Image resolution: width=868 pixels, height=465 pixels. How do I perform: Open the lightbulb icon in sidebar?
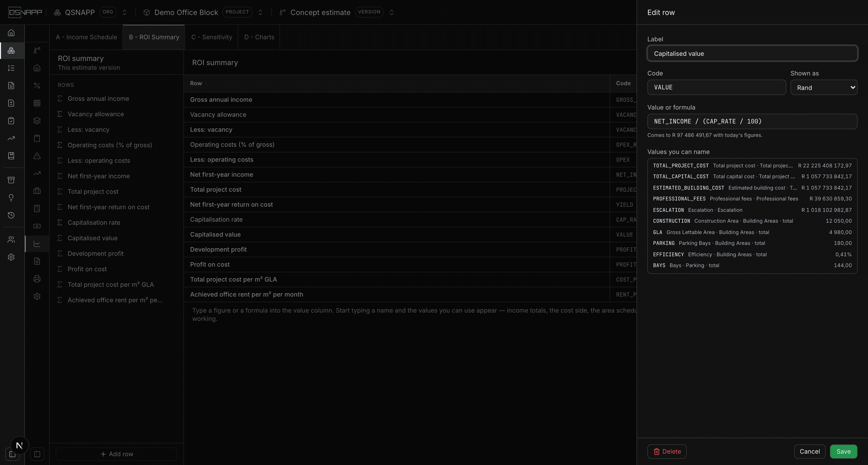tap(11, 197)
